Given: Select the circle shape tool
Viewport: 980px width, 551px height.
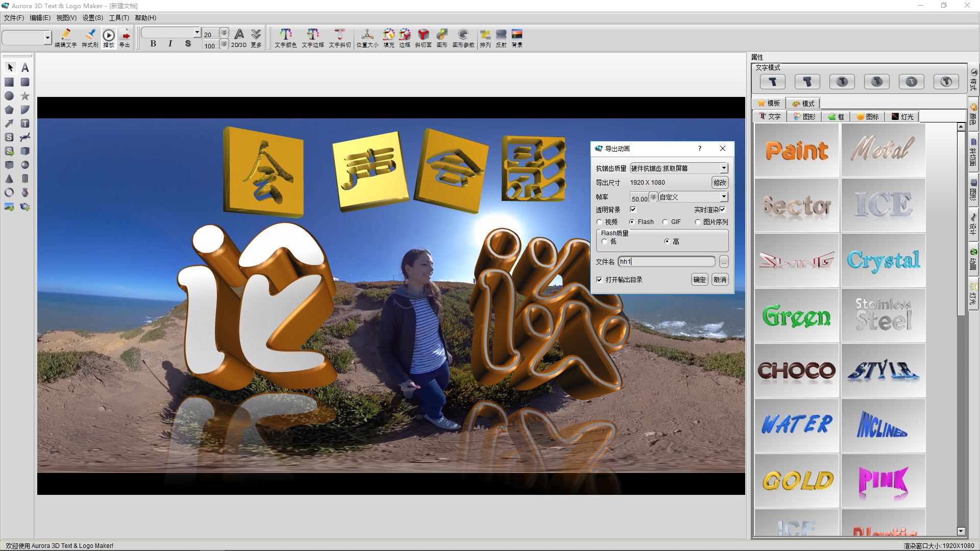Looking at the screenshot, I should tap(9, 96).
